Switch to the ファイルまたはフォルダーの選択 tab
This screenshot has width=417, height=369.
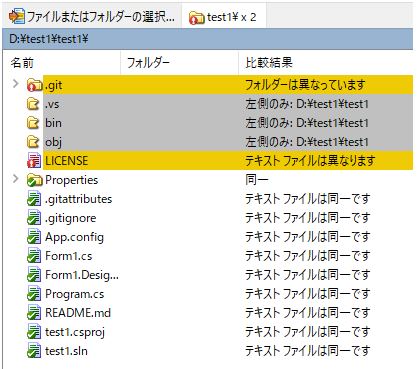(x=92, y=16)
